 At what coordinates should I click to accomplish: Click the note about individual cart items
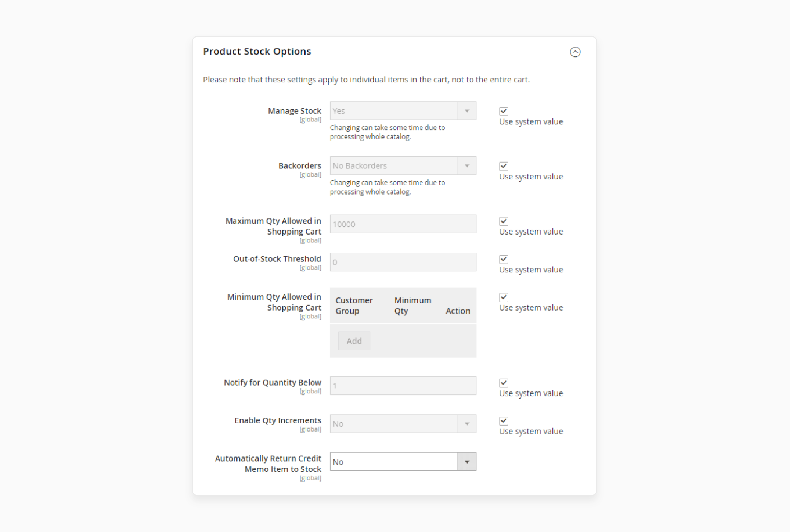[366, 79]
